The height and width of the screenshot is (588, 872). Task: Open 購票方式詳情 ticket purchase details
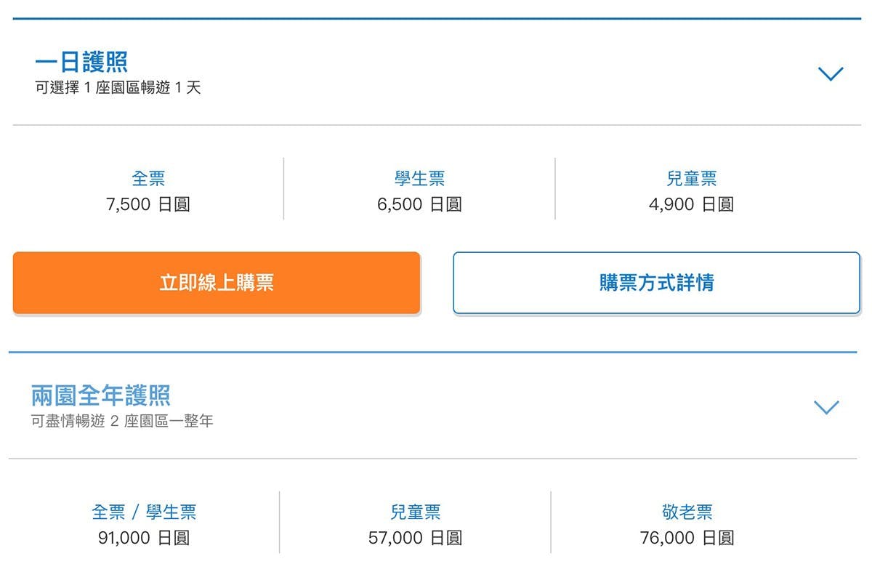pyautogui.click(x=656, y=283)
